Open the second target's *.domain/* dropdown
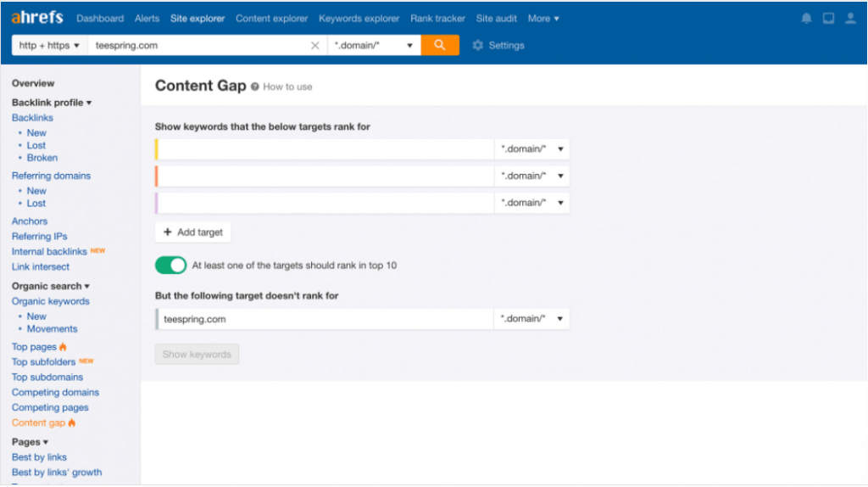This screenshot has height=487, width=868. click(531, 176)
